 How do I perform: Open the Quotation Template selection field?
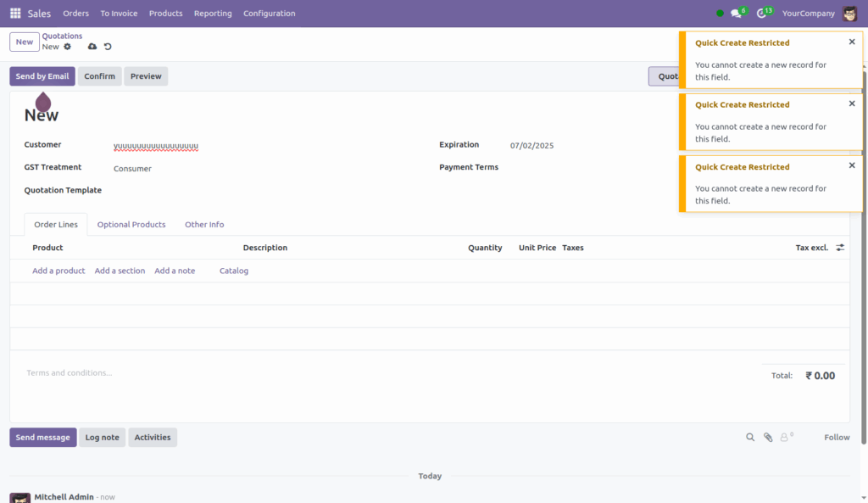tap(170, 190)
